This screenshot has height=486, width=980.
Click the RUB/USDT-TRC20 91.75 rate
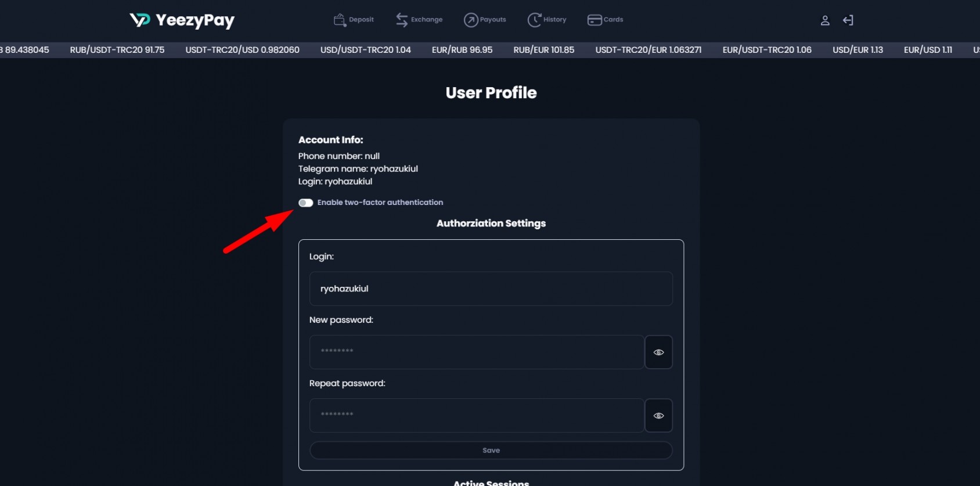click(117, 50)
